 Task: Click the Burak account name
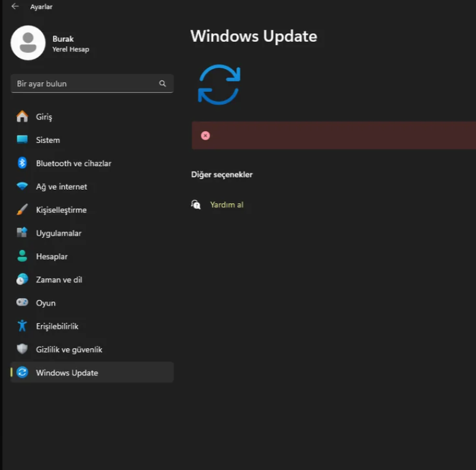[x=63, y=39]
